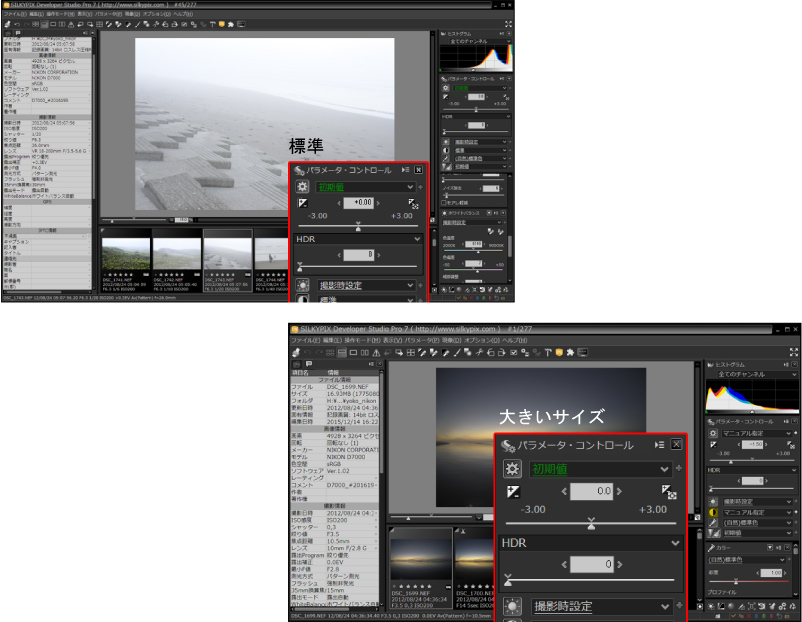Select DSC_1700.NEF thumbnail
802x622 pixels.
click(474, 569)
